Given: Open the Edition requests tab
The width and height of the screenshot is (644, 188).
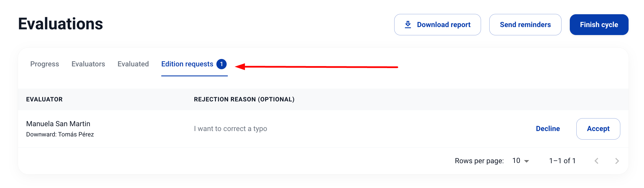Looking at the screenshot, I should [x=187, y=64].
